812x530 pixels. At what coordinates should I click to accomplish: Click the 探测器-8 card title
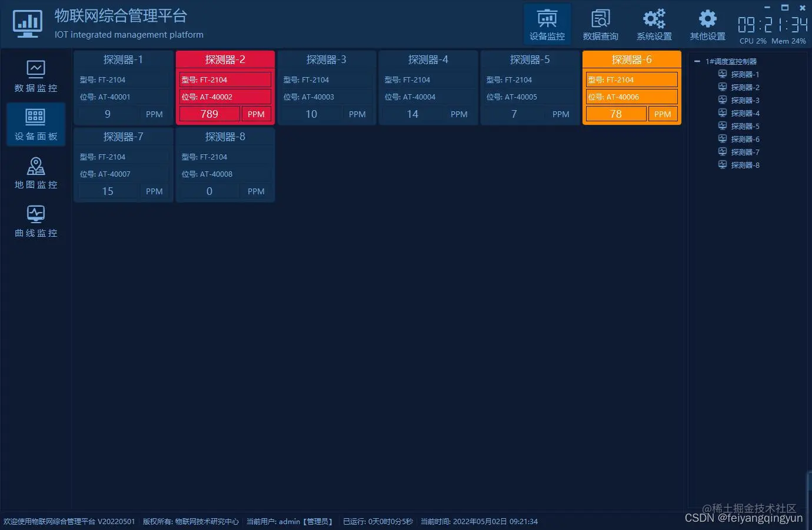[x=225, y=137]
